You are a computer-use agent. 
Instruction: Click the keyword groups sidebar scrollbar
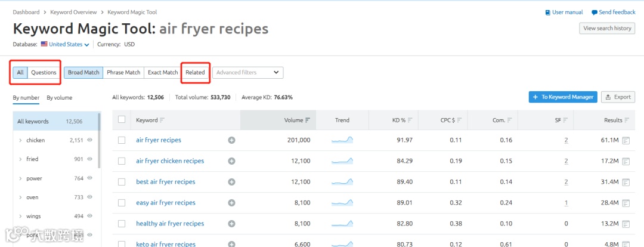click(x=99, y=141)
